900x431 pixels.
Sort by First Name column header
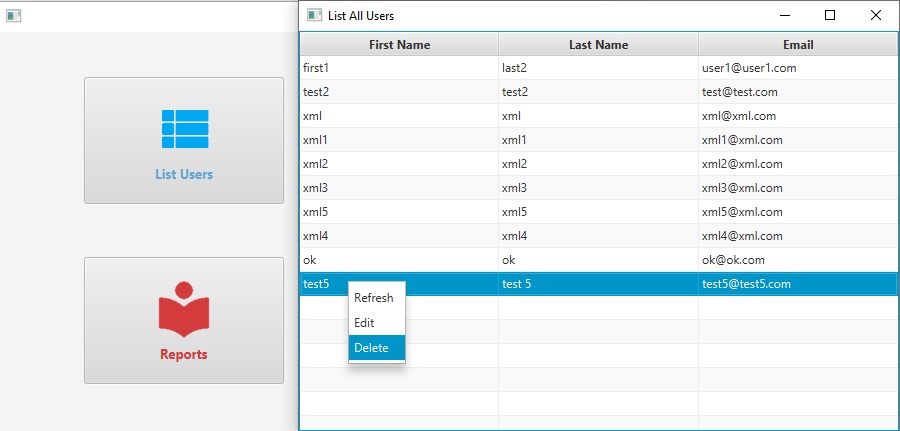pos(399,44)
